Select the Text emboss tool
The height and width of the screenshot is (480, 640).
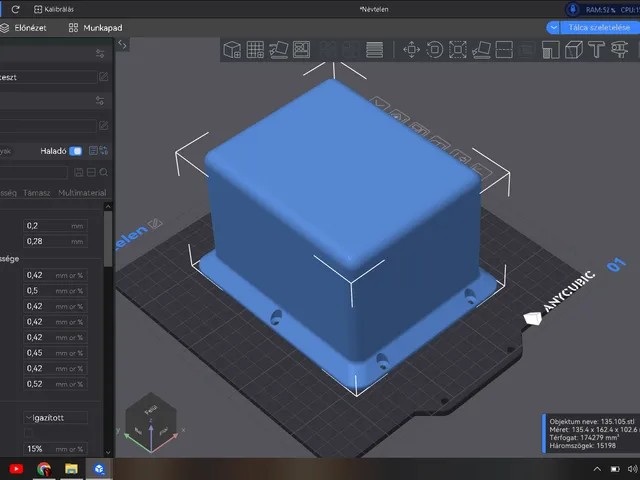(596, 50)
